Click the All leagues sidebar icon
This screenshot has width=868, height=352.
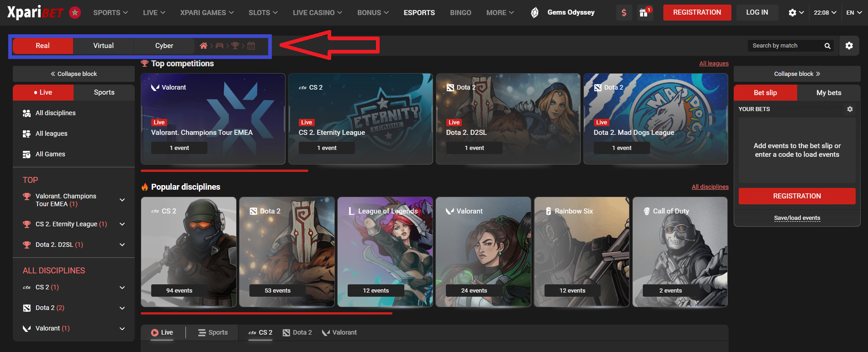point(26,133)
